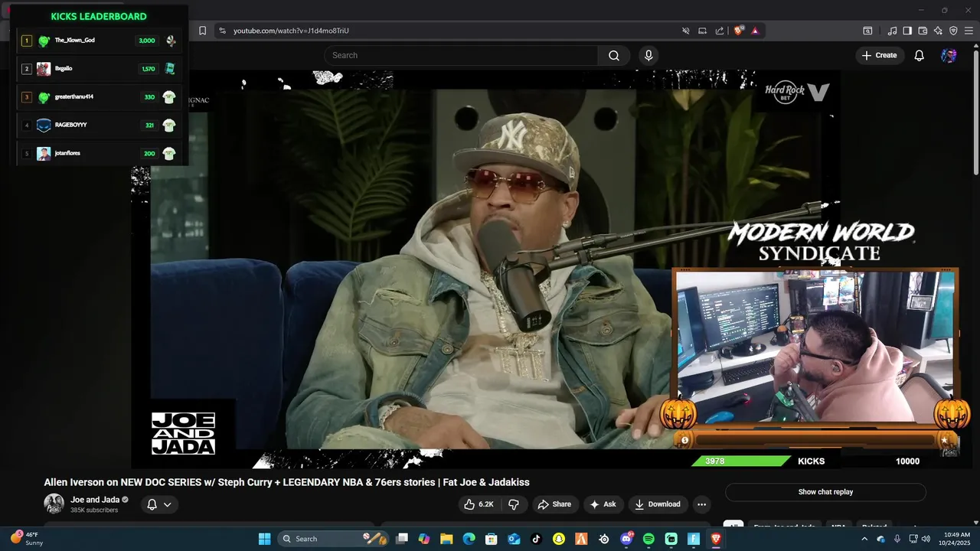
Task: Click the RAGIEBOYYY leaderboard entry
Action: pos(100,125)
